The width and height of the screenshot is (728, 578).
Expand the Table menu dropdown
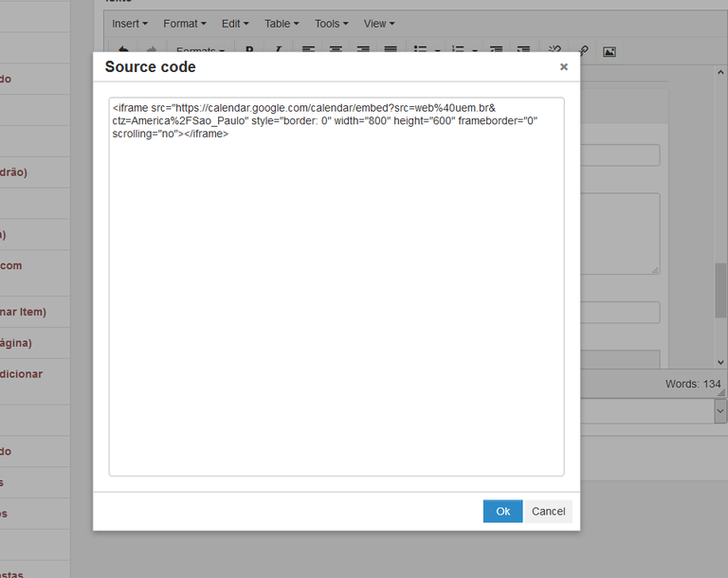[282, 24]
